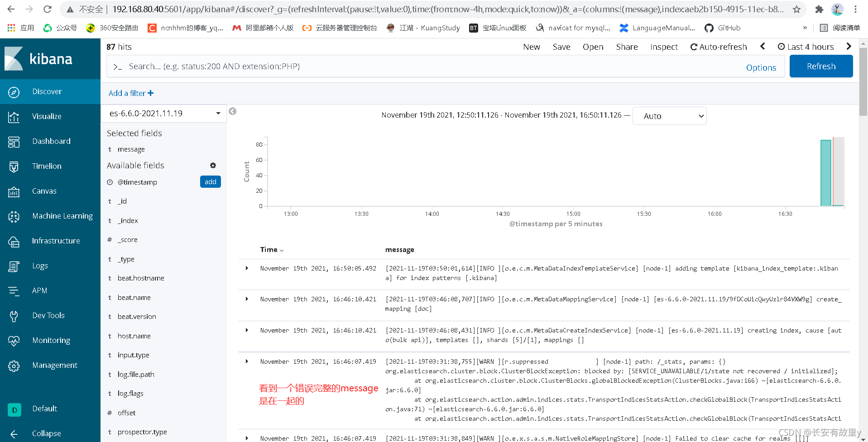Click Save in the top menu
Image resolution: width=868 pixels, height=442 pixels.
point(561,47)
